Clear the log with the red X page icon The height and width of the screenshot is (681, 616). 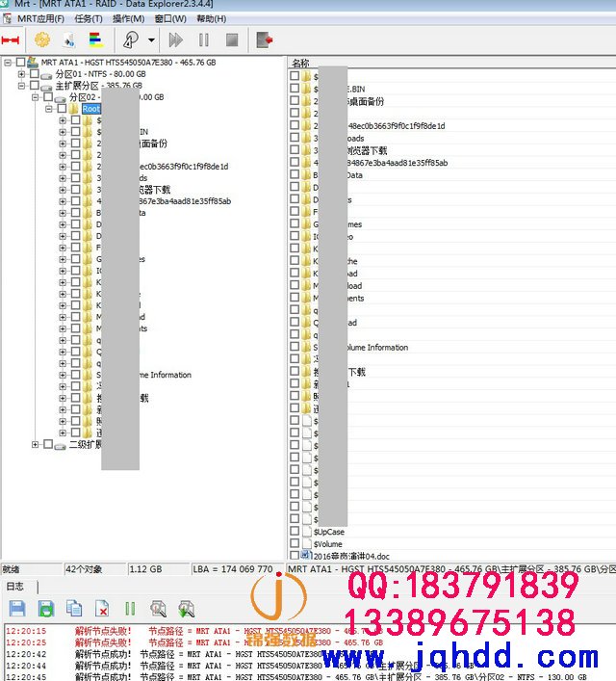(102, 609)
